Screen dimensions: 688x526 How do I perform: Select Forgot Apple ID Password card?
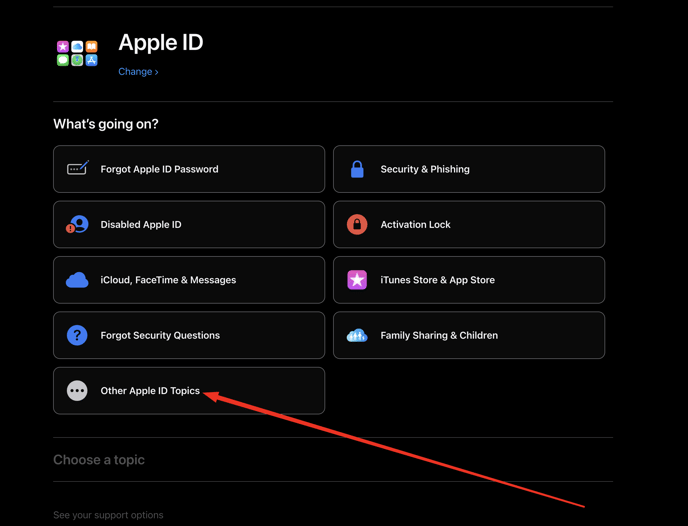(189, 169)
